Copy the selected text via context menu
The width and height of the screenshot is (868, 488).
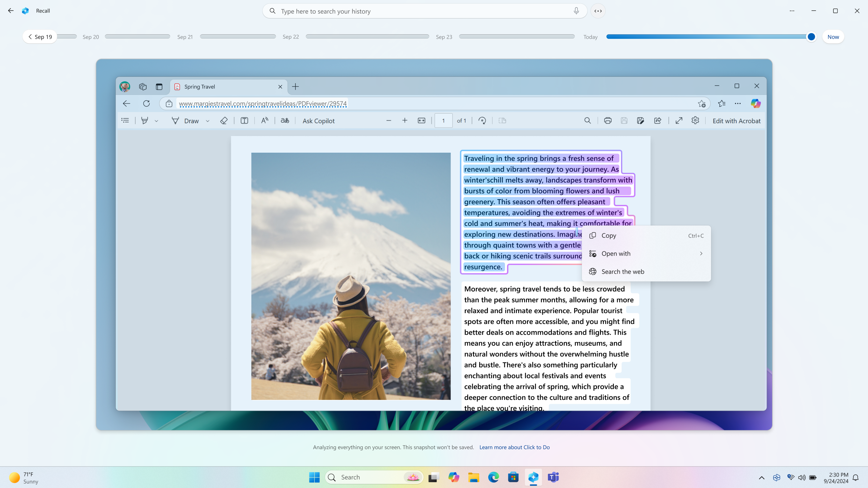609,235
